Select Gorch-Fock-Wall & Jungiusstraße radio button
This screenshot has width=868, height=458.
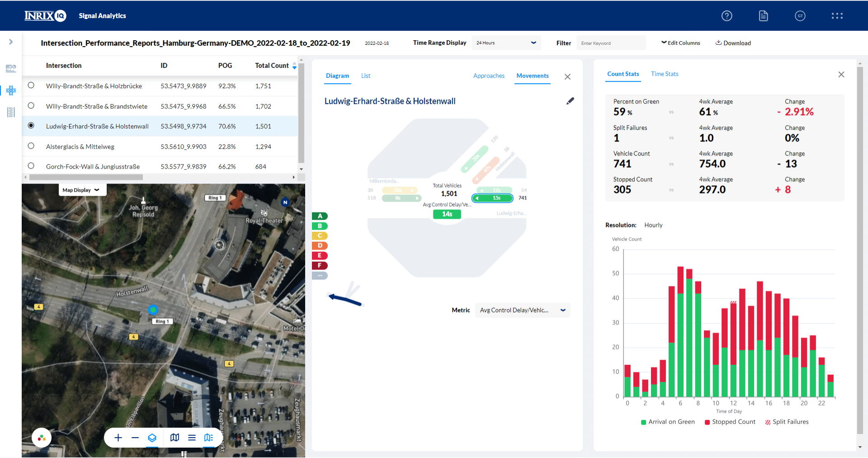pyautogui.click(x=31, y=165)
